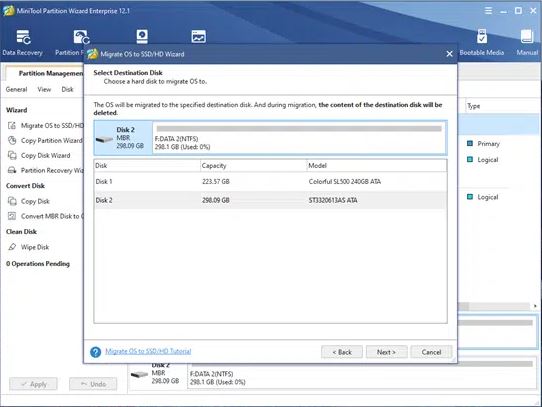
Task: Click the Convert MBR Disk icon
Action: tap(12, 216)
